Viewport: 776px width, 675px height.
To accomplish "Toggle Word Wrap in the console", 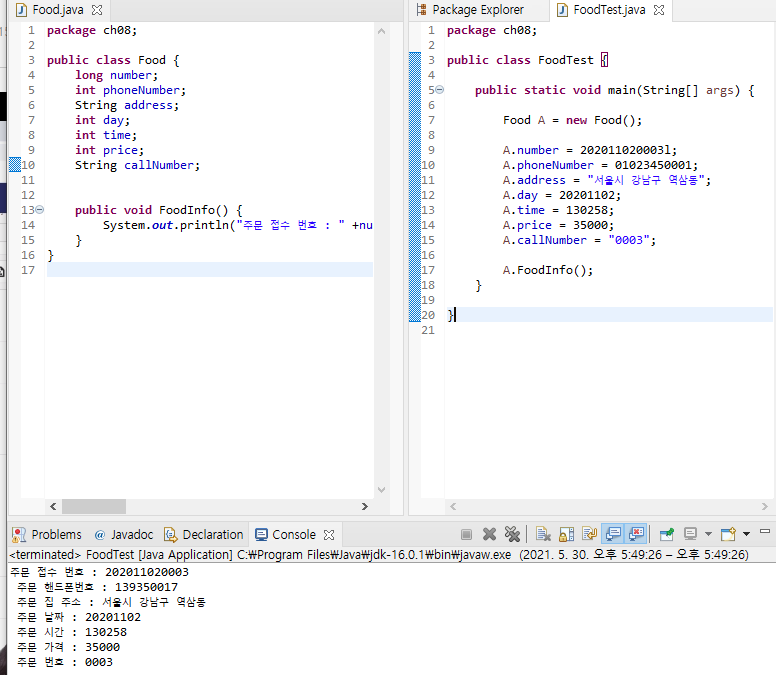I will click(x=589, y=534).
